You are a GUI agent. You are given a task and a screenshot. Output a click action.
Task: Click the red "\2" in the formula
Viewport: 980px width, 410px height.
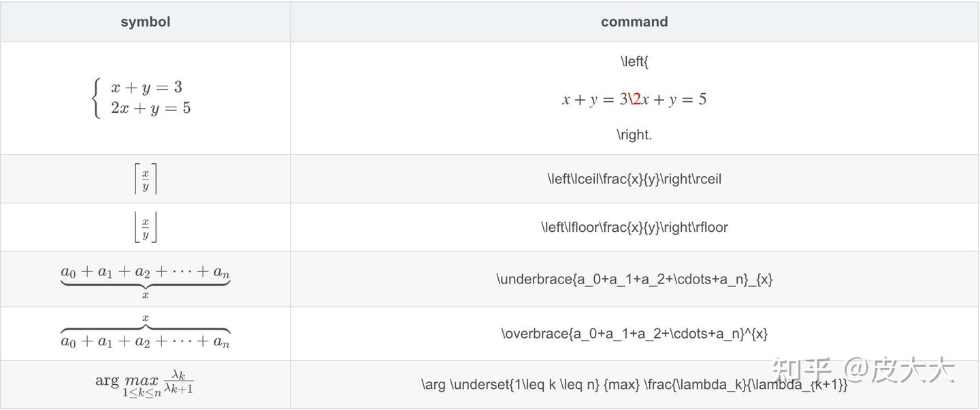(x=634, y=99)
